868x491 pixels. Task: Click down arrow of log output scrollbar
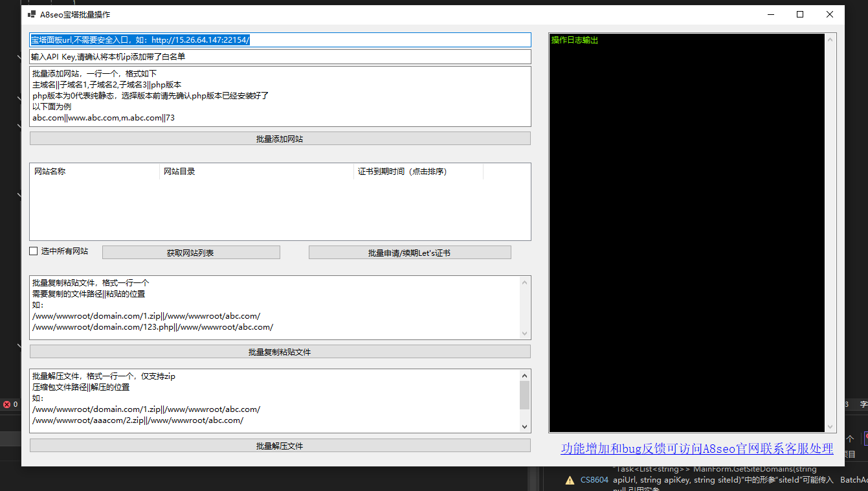830,427
